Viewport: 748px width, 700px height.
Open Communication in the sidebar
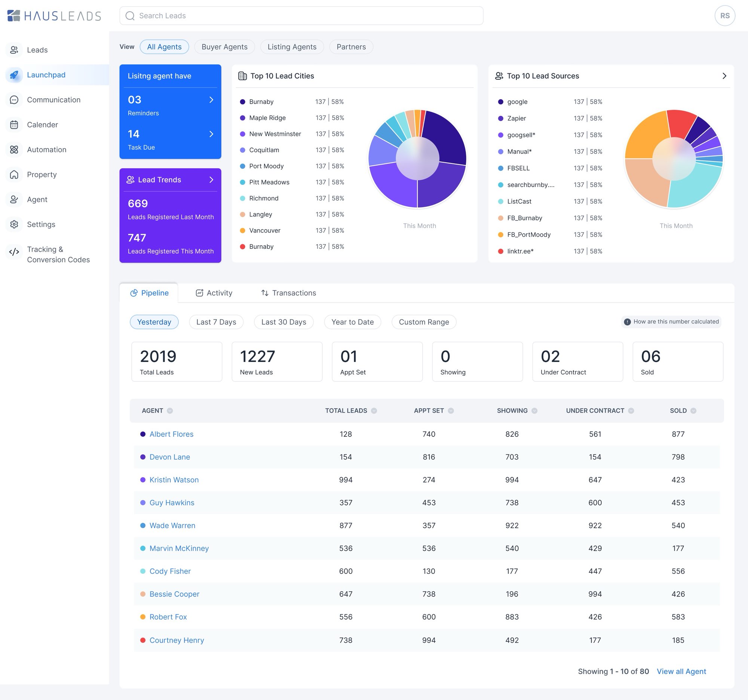(54, 100)
